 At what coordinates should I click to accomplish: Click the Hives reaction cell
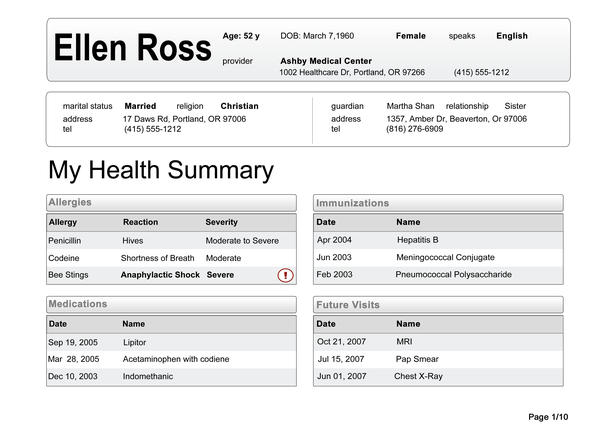[x=133, y=241]
